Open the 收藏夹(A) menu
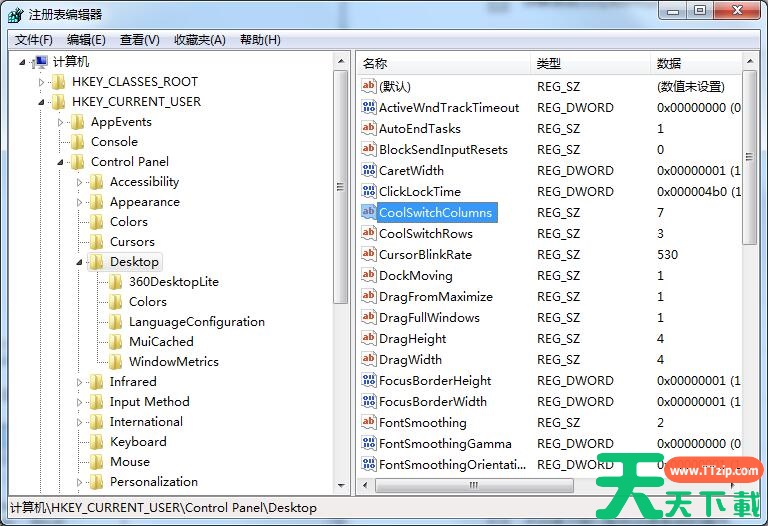 pyautogui.click(x=200, y=40)
